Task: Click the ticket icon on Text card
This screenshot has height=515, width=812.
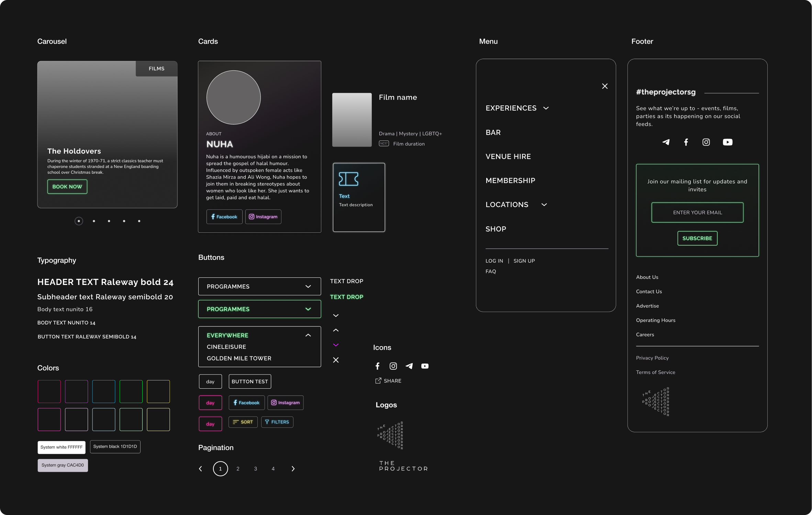Action: click(x=348, y=179)
